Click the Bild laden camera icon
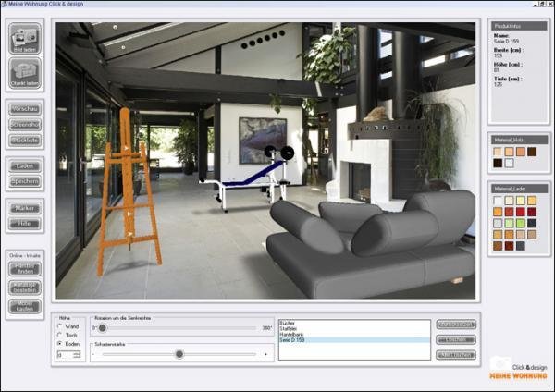Screen dimensions: 555x392 [25, 39]
